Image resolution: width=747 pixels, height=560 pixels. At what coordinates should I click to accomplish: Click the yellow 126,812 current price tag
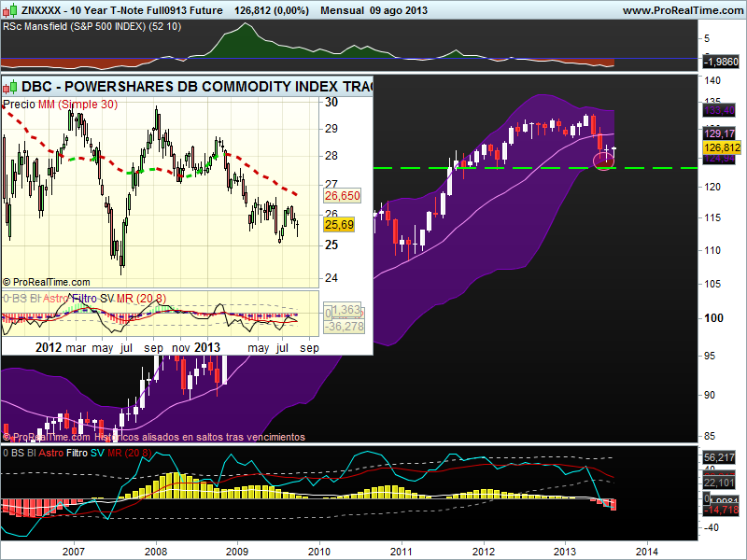pyautogui.click(x=719, y=147)
